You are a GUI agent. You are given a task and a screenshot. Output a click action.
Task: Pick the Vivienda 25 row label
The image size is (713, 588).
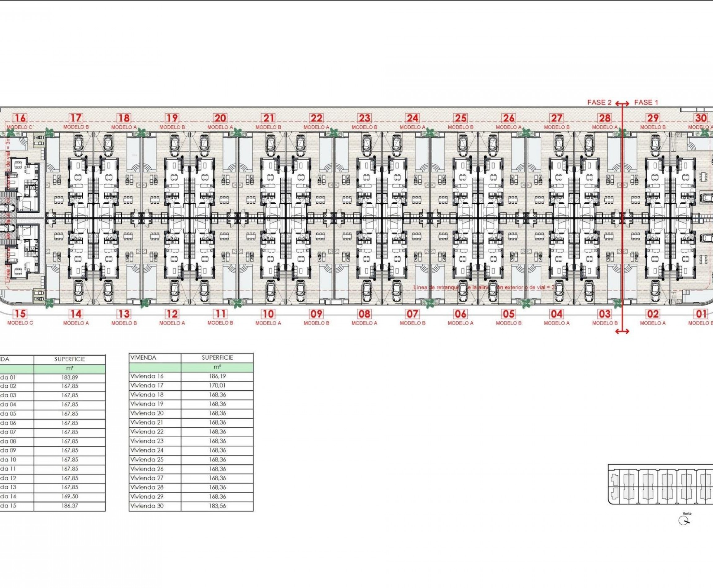pyautogui.click(x=147, y=459)
